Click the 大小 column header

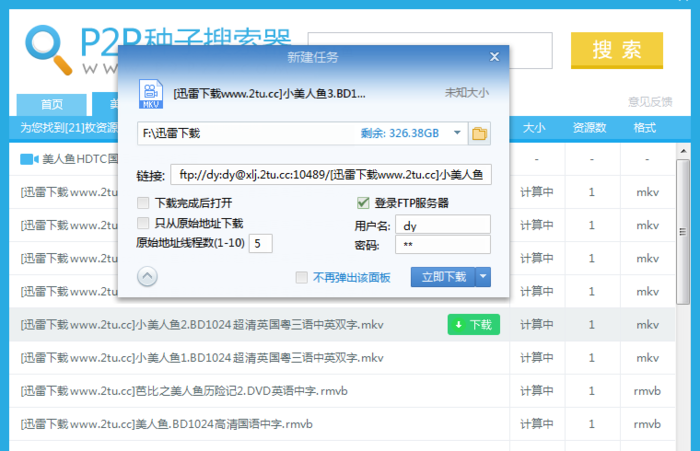(x=534, y=128)
